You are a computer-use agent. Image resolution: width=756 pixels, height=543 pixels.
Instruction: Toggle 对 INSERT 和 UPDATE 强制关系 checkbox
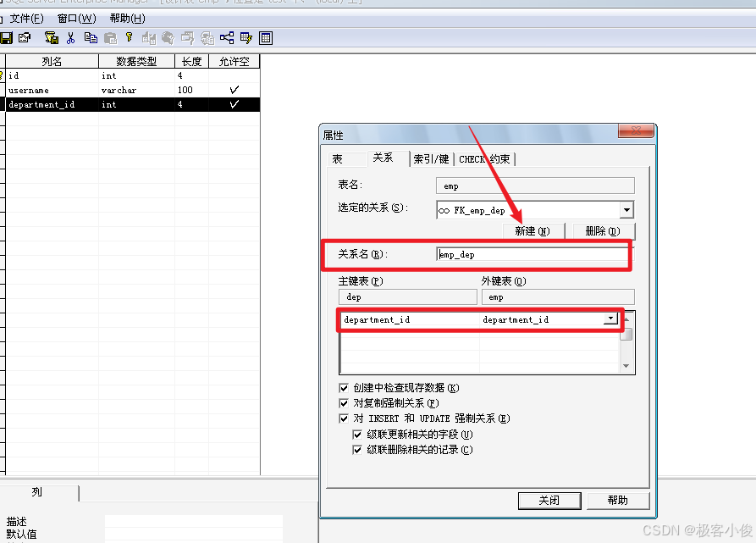coord(344,418)
